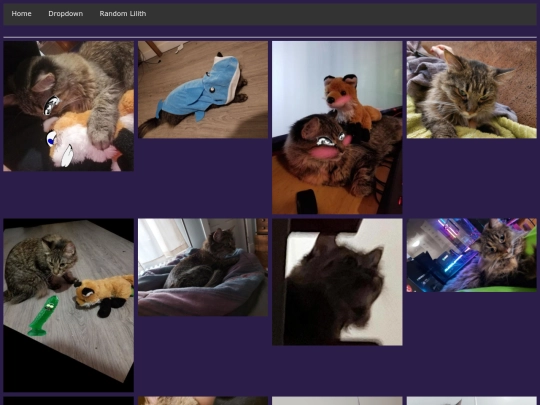
Task: Open dark photo of cat from behind
Action: (337, 282)
